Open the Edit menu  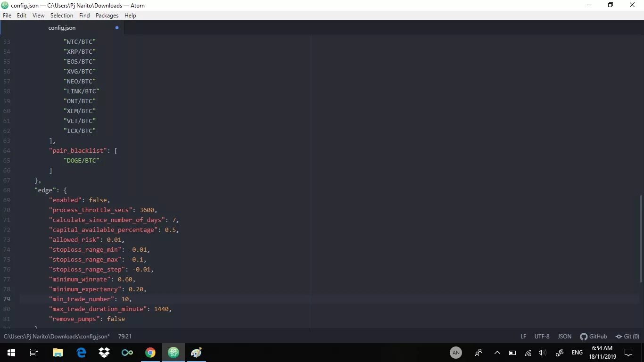(x=22, y=16)
